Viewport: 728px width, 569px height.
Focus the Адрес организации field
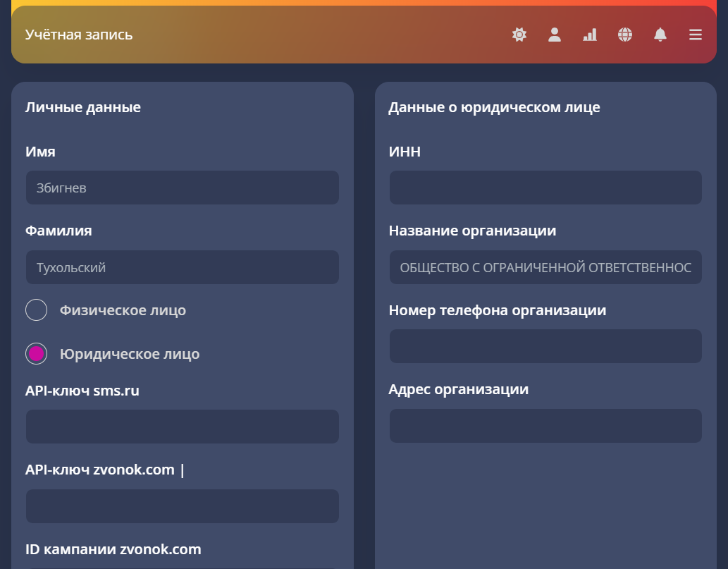pos(545,426)
